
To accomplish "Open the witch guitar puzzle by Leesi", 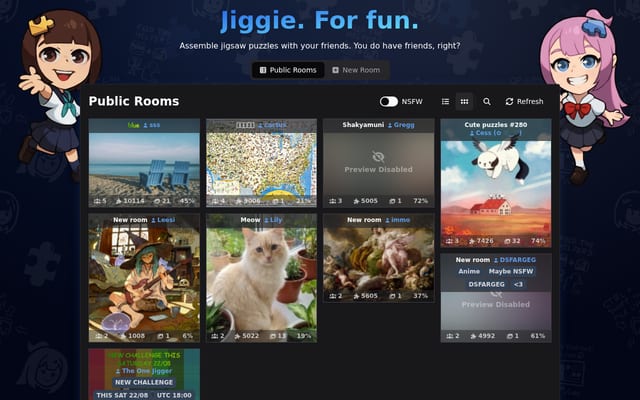I will click(x=144, y=278).
